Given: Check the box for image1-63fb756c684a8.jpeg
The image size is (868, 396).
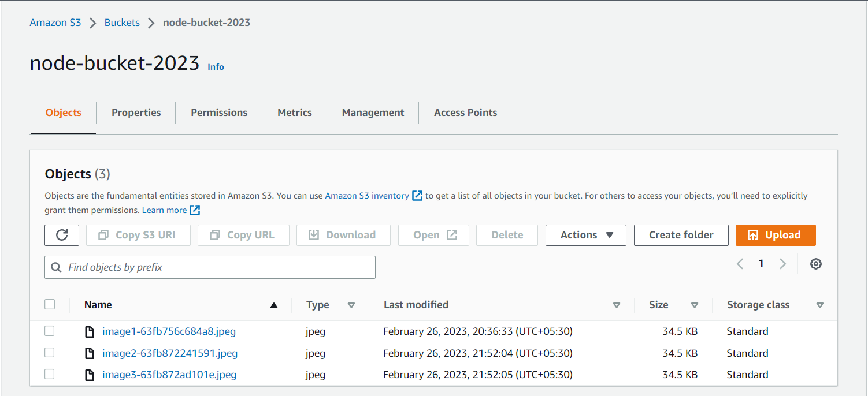Looking at the screenshot, I should pos(50,331).
